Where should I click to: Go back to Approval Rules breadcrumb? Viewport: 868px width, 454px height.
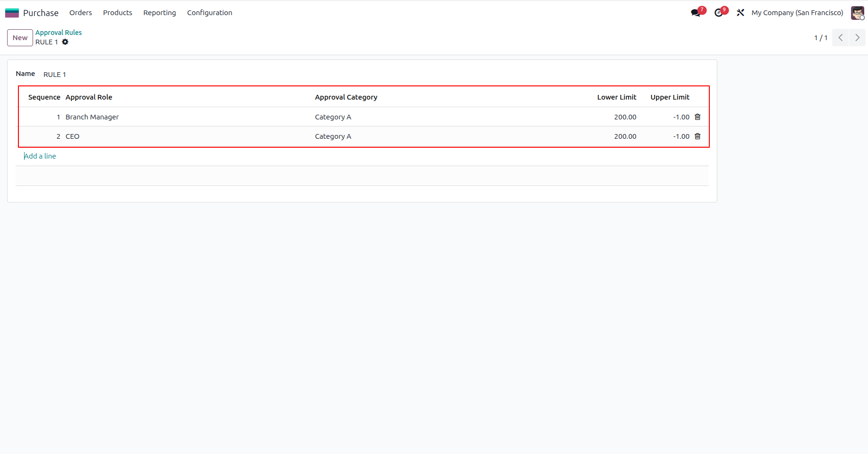(59, 33)
